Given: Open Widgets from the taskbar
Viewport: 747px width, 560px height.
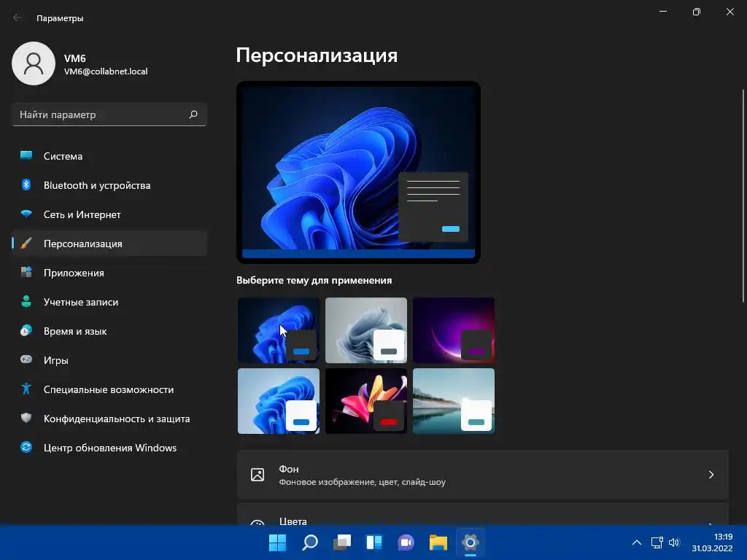Looking at the screenshot, I should point(374,542).
